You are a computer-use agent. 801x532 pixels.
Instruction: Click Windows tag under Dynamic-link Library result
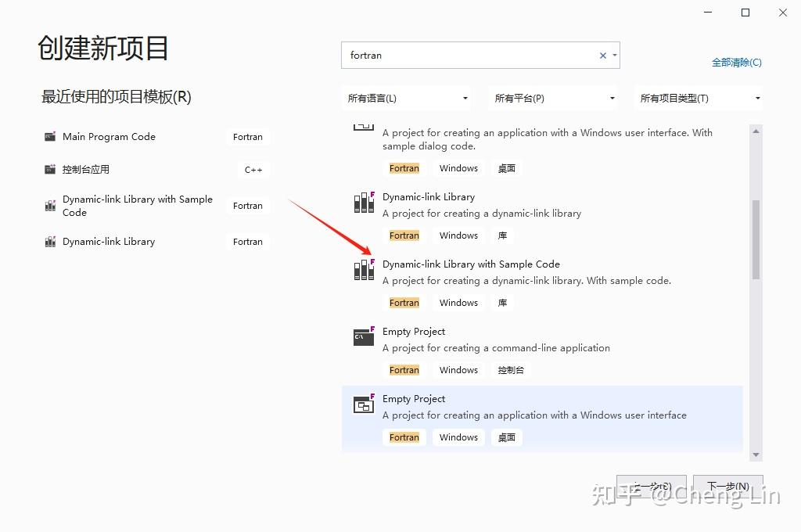(458, 235)
